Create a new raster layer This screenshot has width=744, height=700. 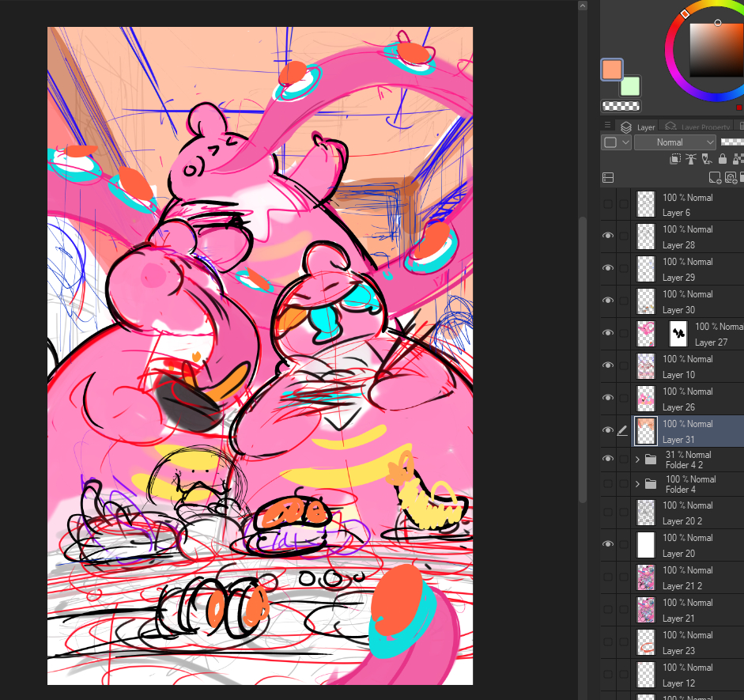pyautogui.click(x=715, y=178)
